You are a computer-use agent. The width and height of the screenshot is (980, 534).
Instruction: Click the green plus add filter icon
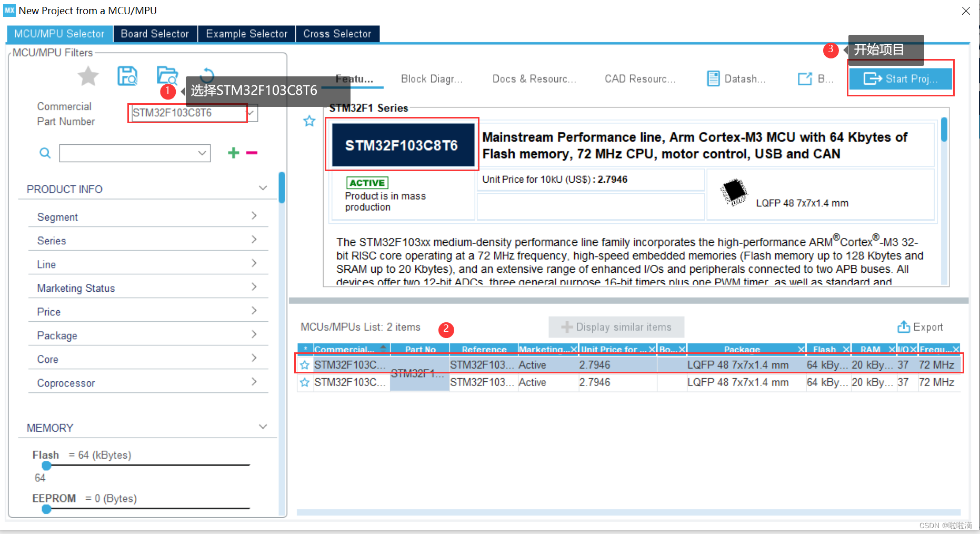coord(233,153)
